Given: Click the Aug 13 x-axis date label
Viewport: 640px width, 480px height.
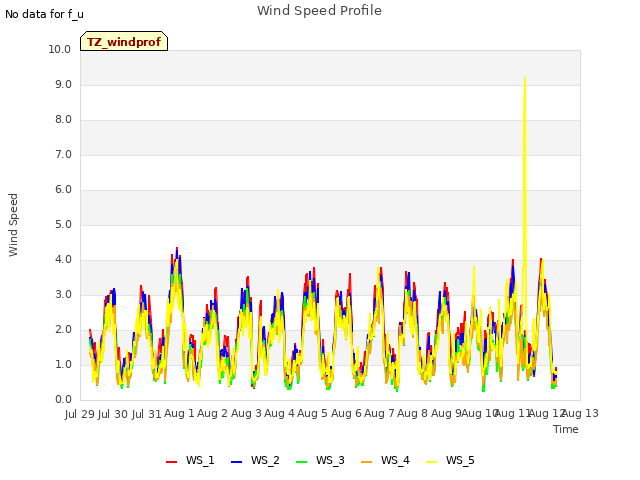Looking at the screenshot, I should (x=581, y=413).
